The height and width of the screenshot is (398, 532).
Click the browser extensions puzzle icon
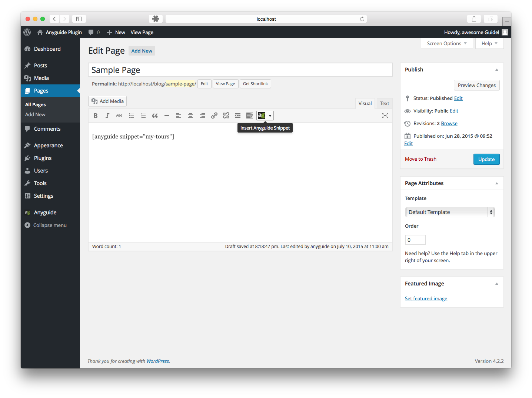pos(156,19)
